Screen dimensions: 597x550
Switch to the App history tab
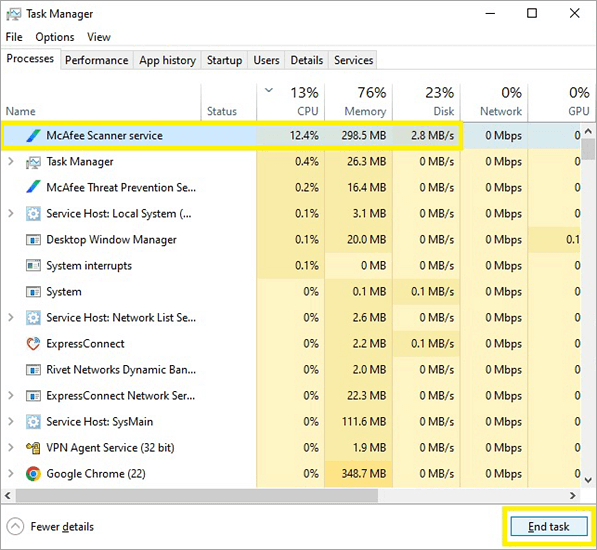[167, 60]
